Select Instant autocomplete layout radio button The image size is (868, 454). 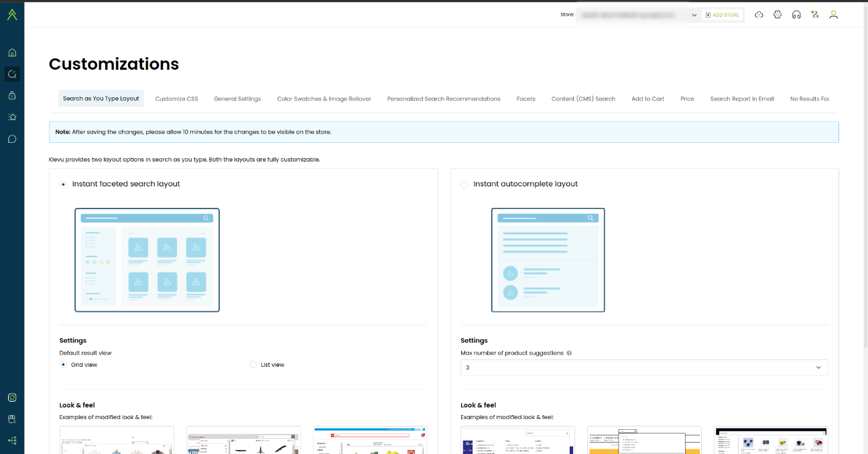pyautogui.click(x=464, y=184)
